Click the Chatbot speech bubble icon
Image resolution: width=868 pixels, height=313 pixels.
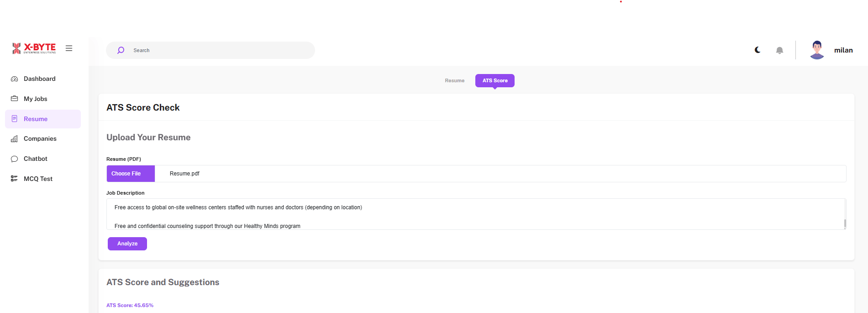tap(15, 159)
